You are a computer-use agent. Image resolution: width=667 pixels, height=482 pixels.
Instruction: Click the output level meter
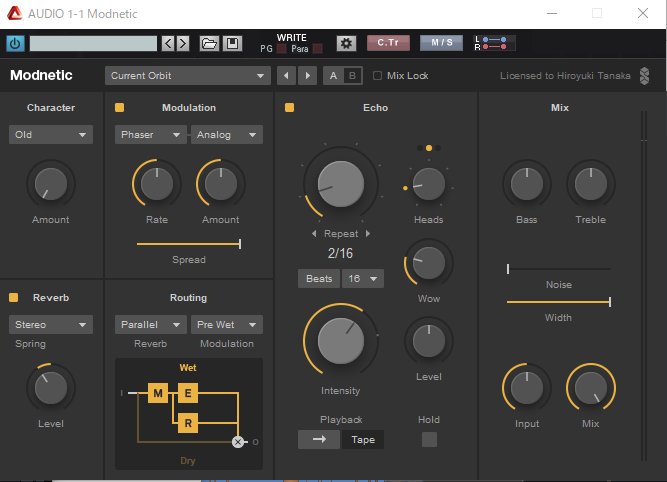click(x=644, y=286)
